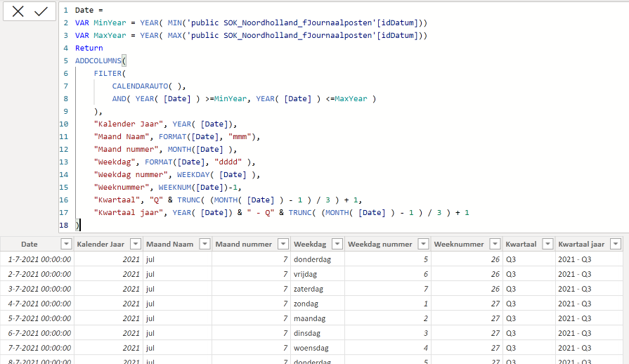Screen dimensions: 629x364
Task: Place cursor in formula line 1 'Date ='
Action: [x=89, y=10]
